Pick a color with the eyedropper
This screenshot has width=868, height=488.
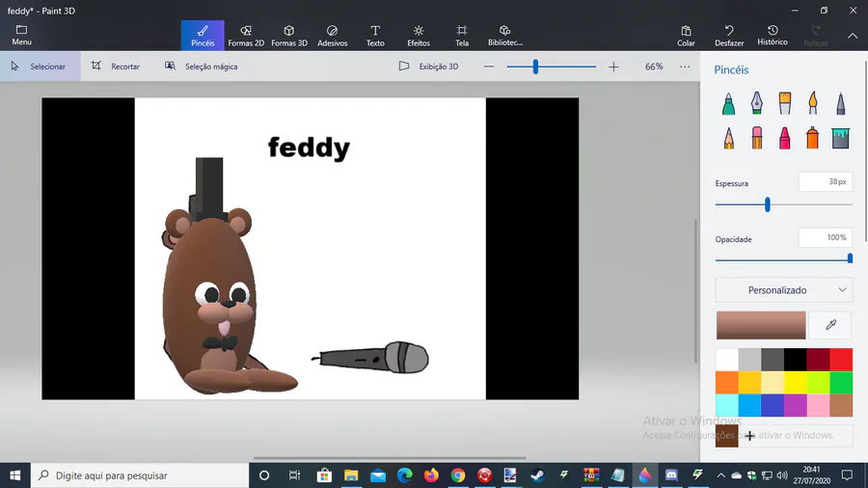pyautogui.click(x=830, y=325)
